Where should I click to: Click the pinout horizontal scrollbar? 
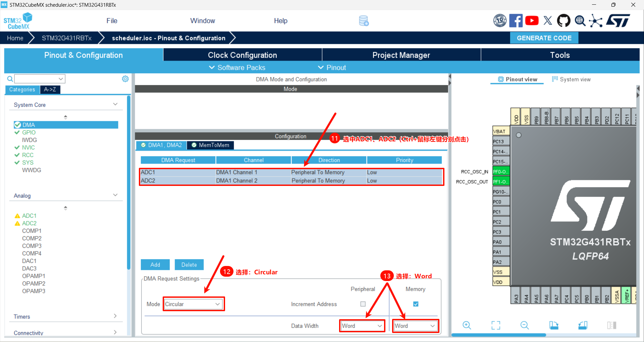point(499,335)
